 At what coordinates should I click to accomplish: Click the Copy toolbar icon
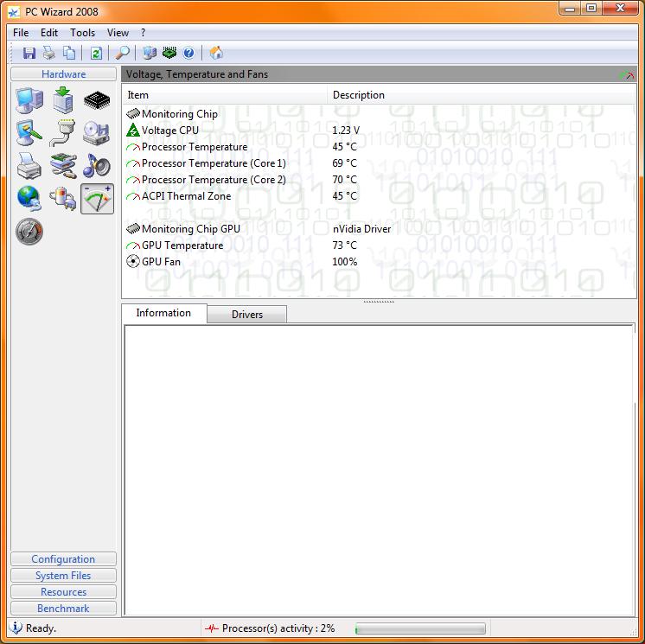click(x=69, y=53)
